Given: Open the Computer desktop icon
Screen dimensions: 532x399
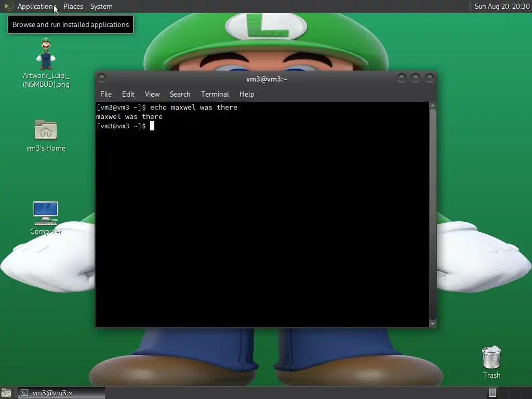Looking at the screenshot, I should click(x=46, y=218).
